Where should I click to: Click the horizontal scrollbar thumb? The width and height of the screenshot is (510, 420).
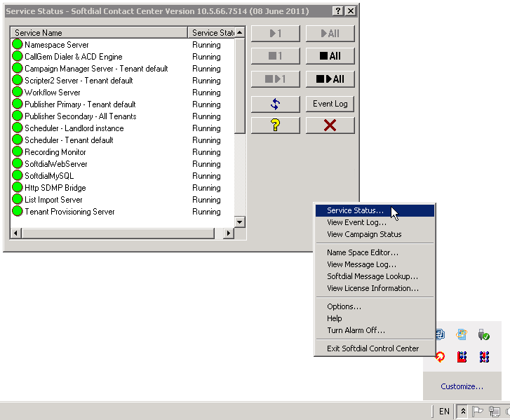click(x=118, y=233)
